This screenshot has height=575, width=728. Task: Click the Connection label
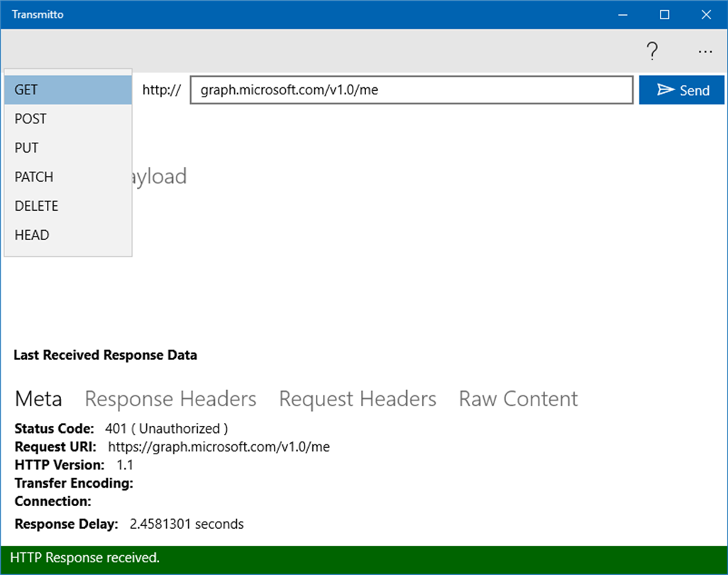[x=53, y=502]
